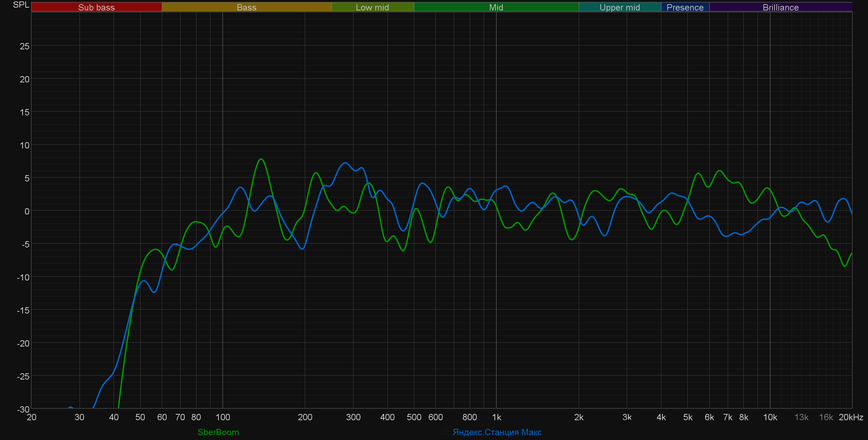
Task: Click the SPL axis title
Action: pos(21,5)
